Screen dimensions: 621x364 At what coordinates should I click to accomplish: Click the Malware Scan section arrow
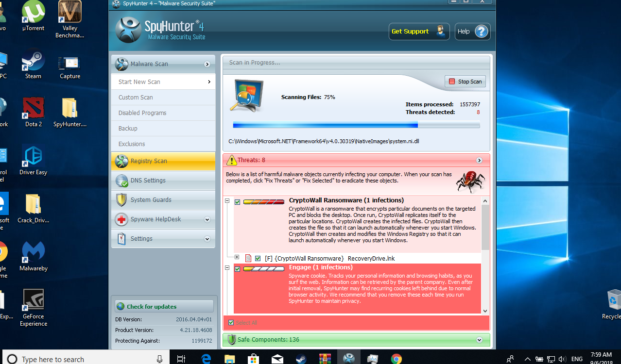pyautogui.click(x=207, y=64)
